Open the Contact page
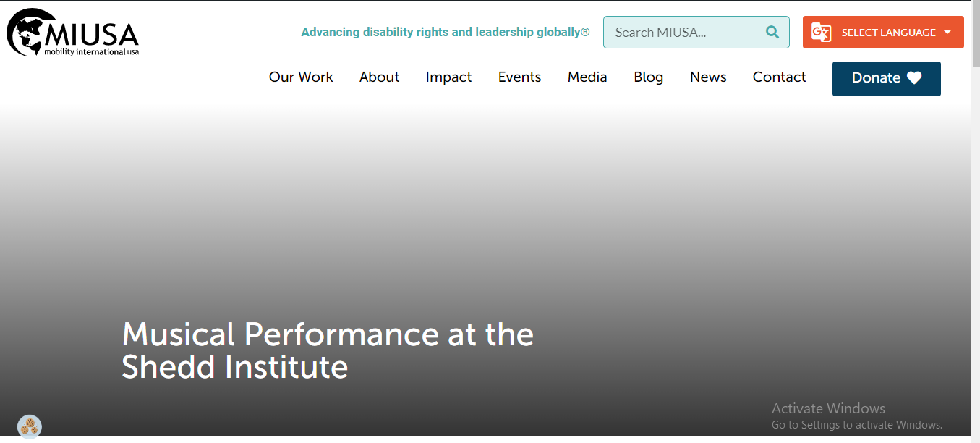 pos(779,77)
